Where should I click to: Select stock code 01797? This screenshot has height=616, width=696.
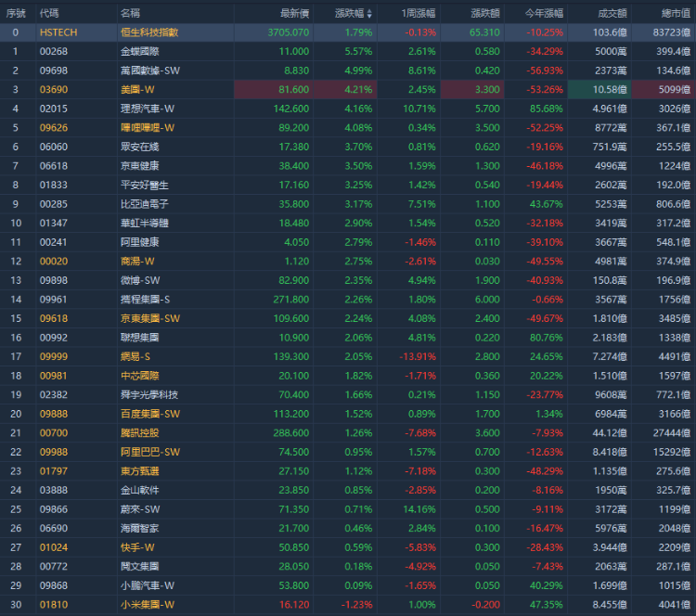[54, 471]
